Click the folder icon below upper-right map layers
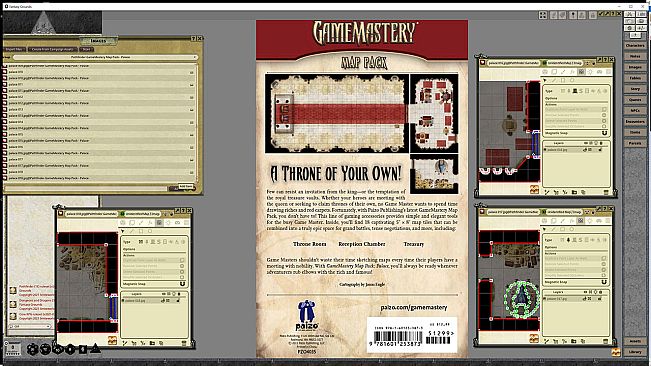651x366 pixels. (574, 192)
